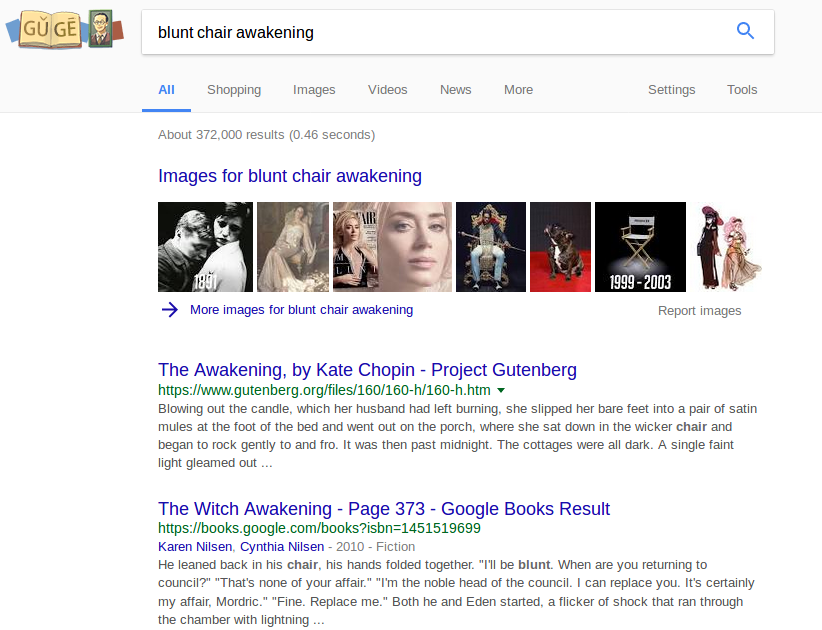Open the magazine cover blonde woman thumbnail

tap(355, 247)
